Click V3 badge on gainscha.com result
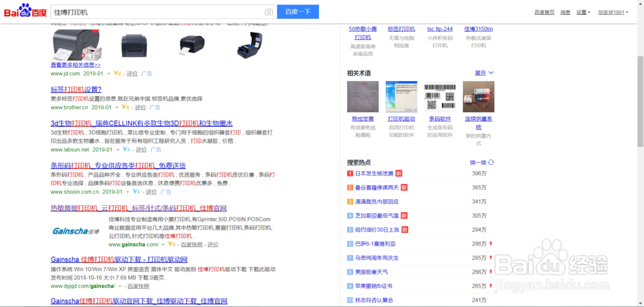The width and height of the screenshot is (644, 307). pyautogui.click(x=172, y=244)
